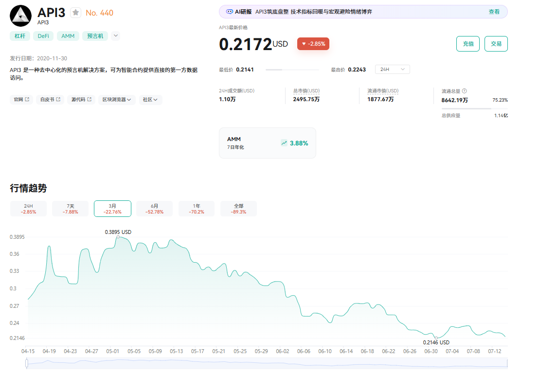Viewport: 539px width, 392px height.
Task: Click the AMM 7日年化 card
Action: coord(268,143)
